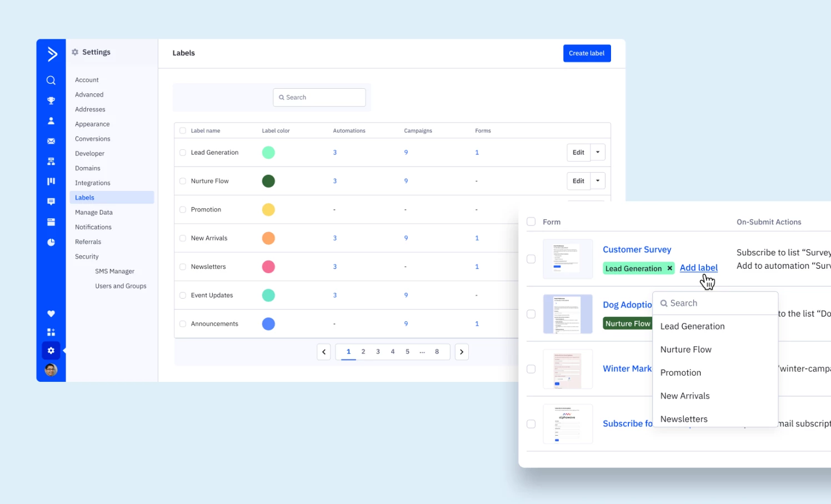Open Appearance settings
The width and height of the screenshot is (831, 504).
[92, 124]
